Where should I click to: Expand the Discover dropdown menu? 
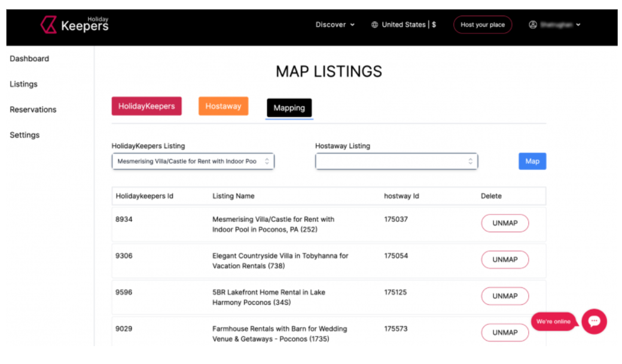[x=335, y=25]
